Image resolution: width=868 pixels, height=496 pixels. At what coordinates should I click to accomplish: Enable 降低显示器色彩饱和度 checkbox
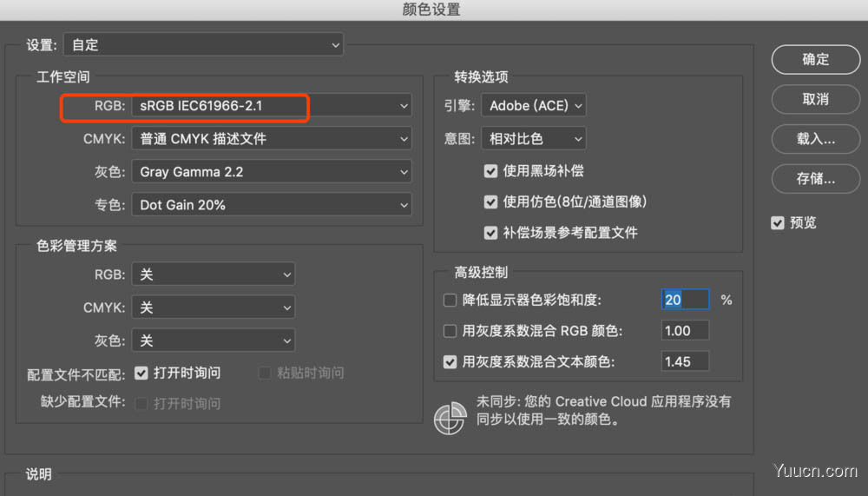point(450,301)
